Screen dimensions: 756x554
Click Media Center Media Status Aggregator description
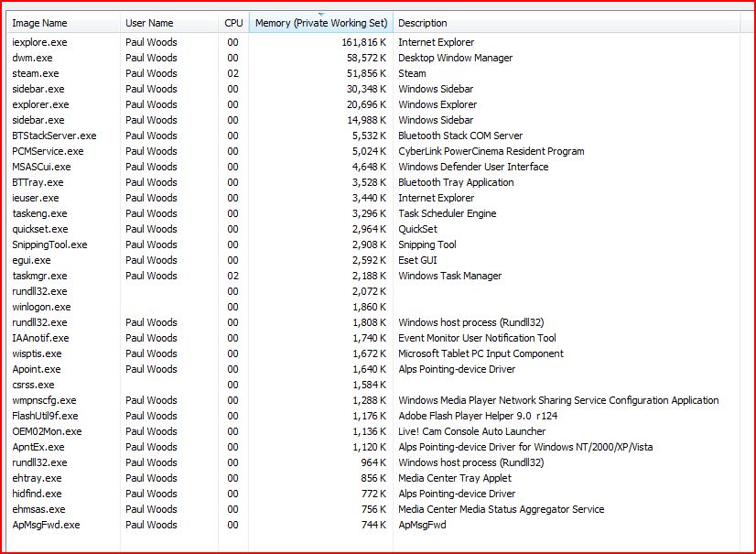pyautogui.click(x=501, y=509)
